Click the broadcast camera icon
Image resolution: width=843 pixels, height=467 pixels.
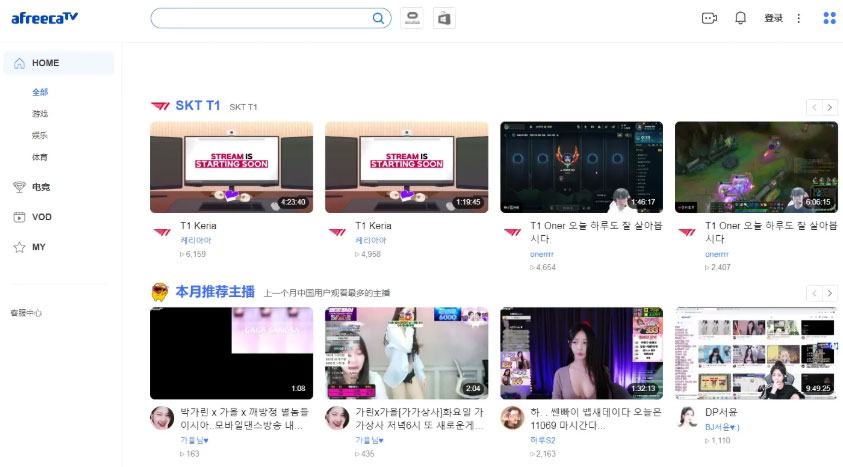point(709,18)
